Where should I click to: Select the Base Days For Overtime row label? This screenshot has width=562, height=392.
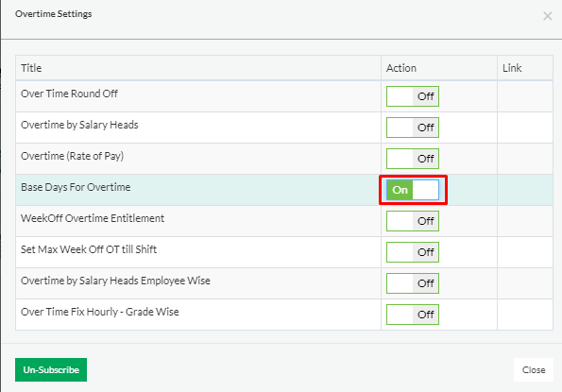(76, 187)
